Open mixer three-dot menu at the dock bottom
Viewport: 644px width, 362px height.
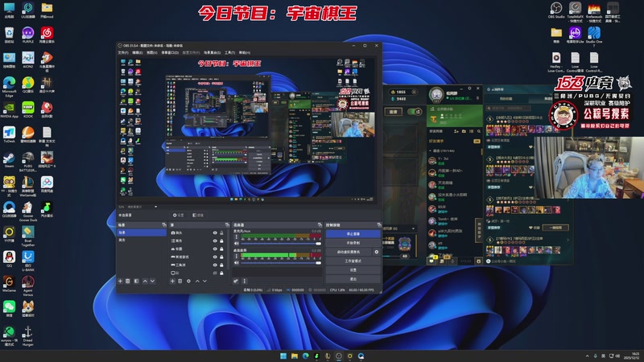pos(245,281)
